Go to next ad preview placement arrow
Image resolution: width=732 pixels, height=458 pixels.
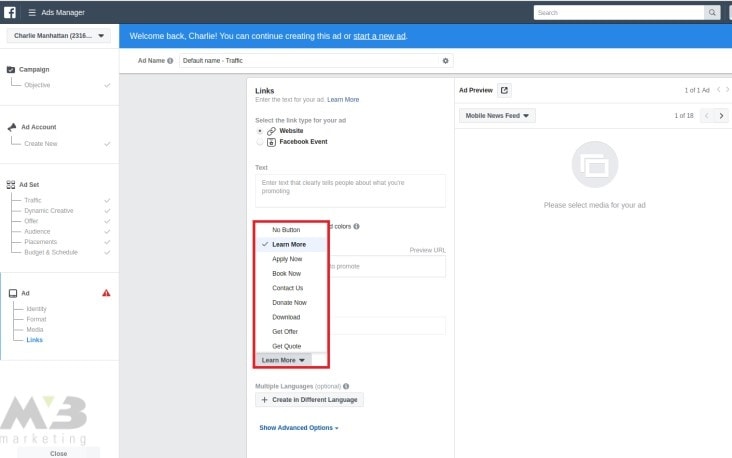point(721,116)
